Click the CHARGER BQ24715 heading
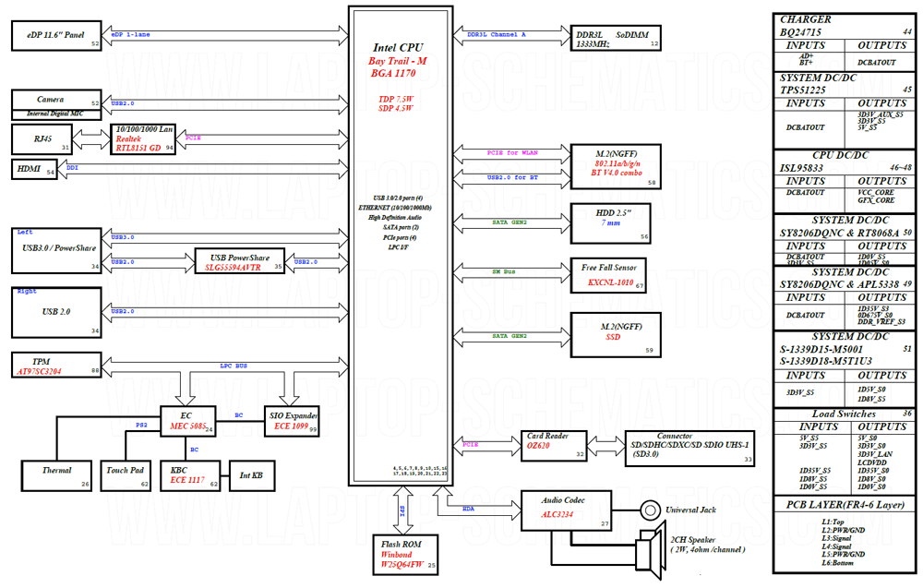This screenshot has height=588, width=923. [x=805, y=26]
